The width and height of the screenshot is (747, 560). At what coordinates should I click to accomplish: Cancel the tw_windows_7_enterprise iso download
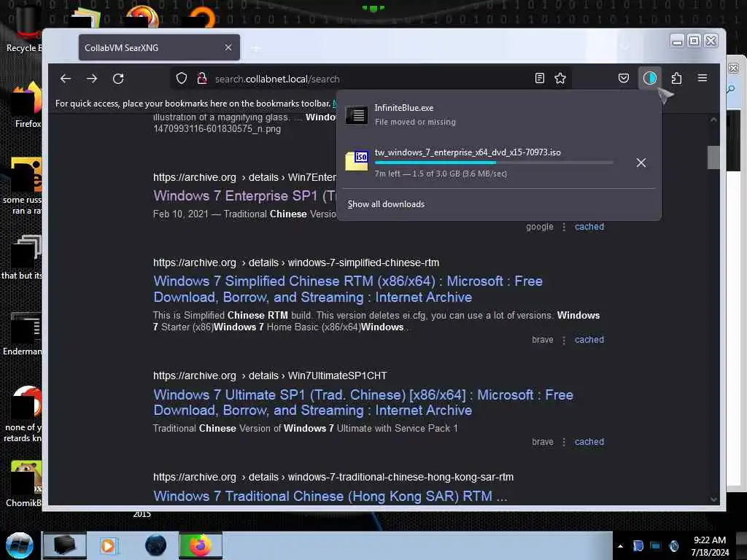641,163
